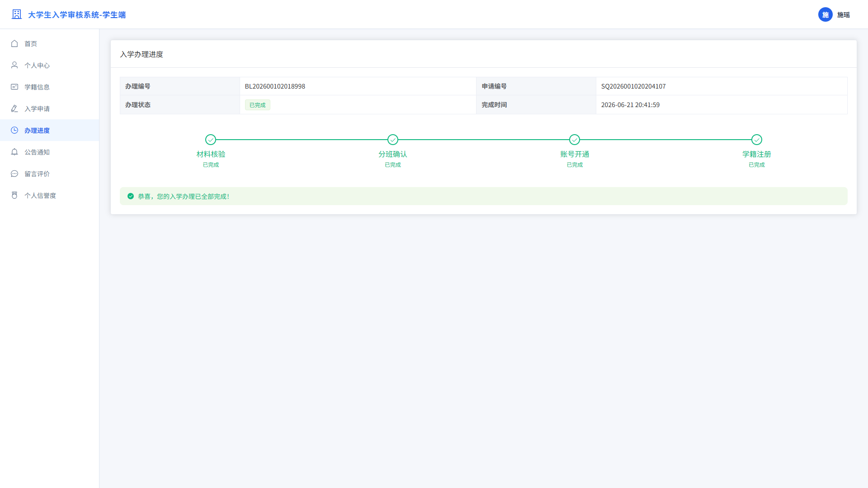Open the 施 user avatar
Screen dimensions: 868x488
coord(825,14)
